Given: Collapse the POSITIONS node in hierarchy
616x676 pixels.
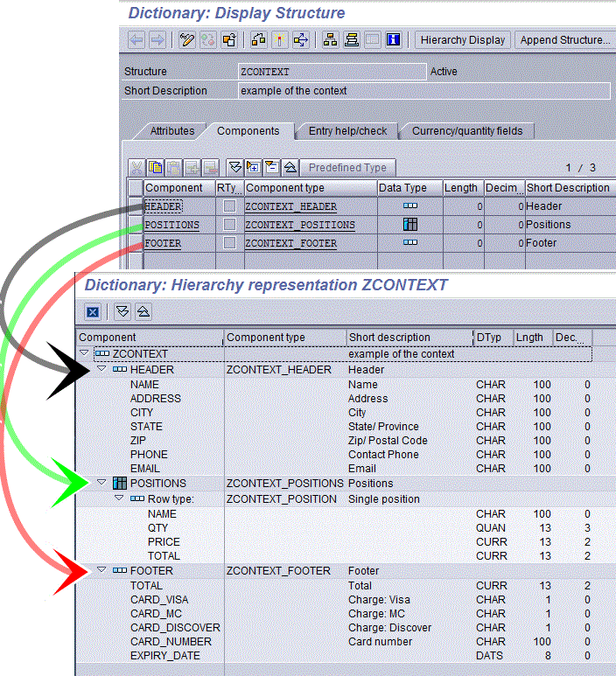Looking at the screenshot, I should click(x=101, y=483).
